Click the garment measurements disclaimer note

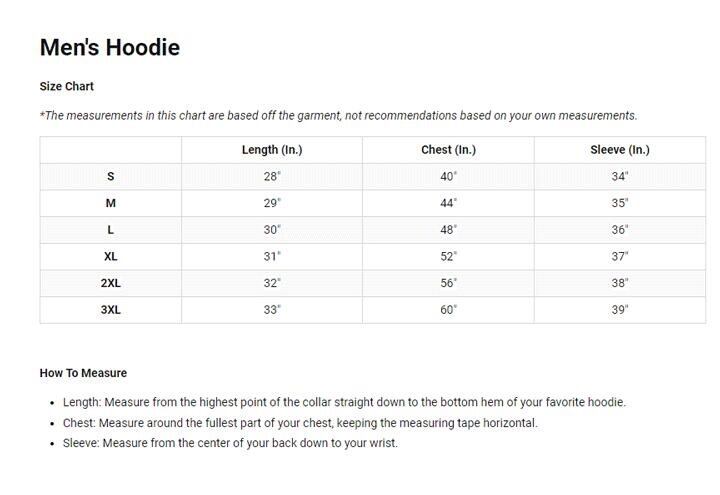[x=338, y=116]
